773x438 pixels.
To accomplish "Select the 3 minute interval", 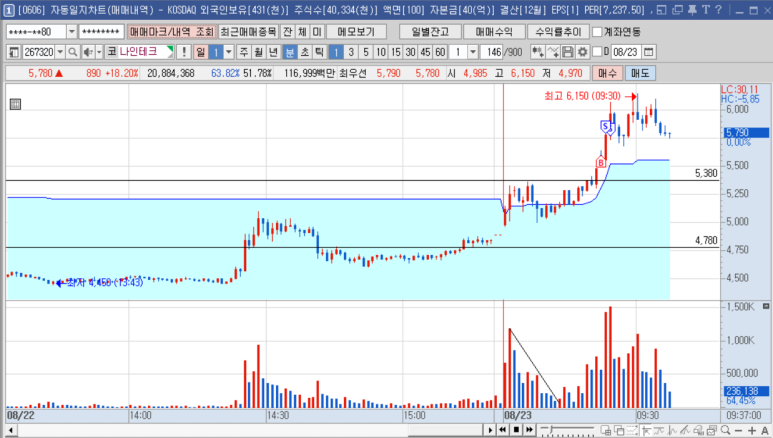I will 351,52.
